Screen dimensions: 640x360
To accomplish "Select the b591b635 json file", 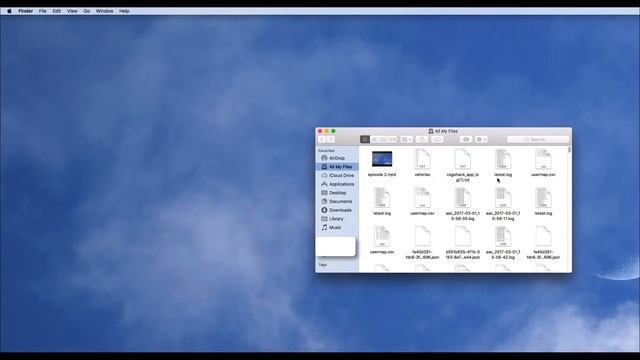I will pyautogui.click(x=462, y=243).
